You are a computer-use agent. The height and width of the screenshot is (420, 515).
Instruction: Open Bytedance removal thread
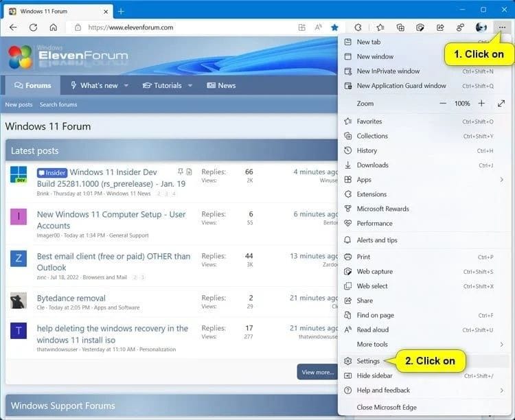(71, 298)
